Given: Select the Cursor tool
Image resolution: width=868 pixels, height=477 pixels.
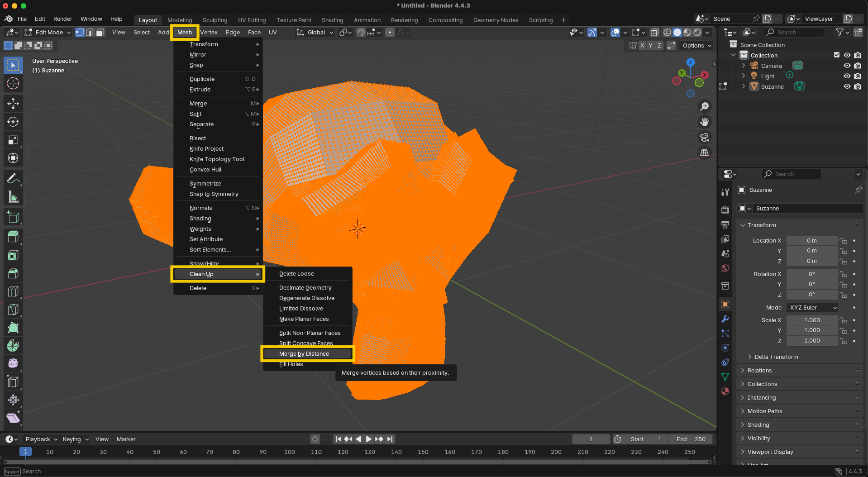Looking at the screenshot, I should click(x=13, y=83).
